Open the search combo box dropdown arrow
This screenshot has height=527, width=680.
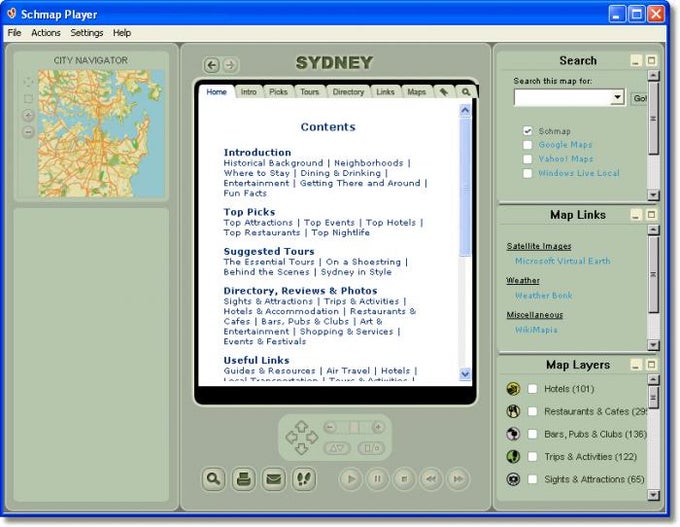[617, 97]
